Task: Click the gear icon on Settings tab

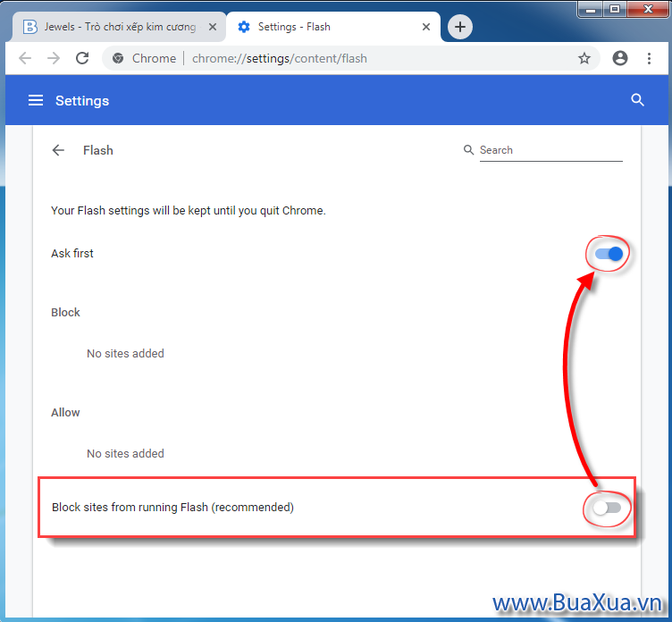Action: tap(244, 27)
